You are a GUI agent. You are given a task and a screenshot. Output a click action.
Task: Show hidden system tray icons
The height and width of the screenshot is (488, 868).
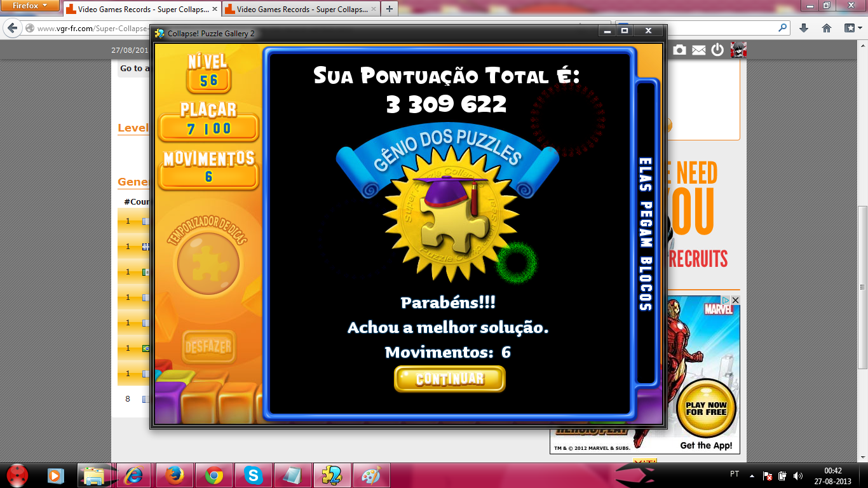752,475
